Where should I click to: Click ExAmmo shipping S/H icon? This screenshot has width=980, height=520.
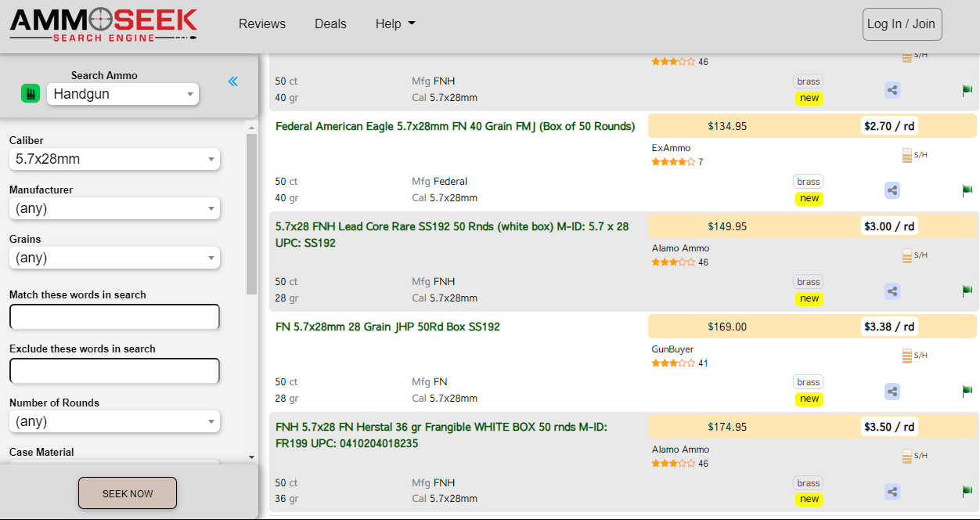click(x=914, y=155)
